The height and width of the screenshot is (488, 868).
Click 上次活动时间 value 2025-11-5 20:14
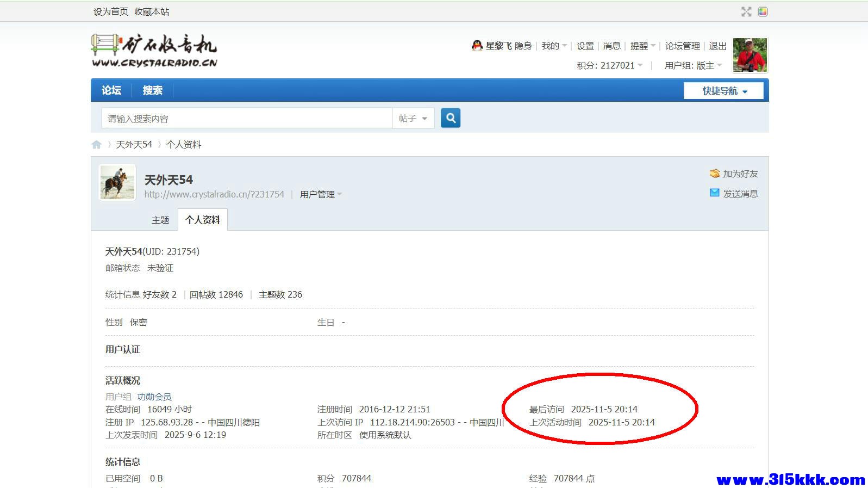tap(622, 422)
